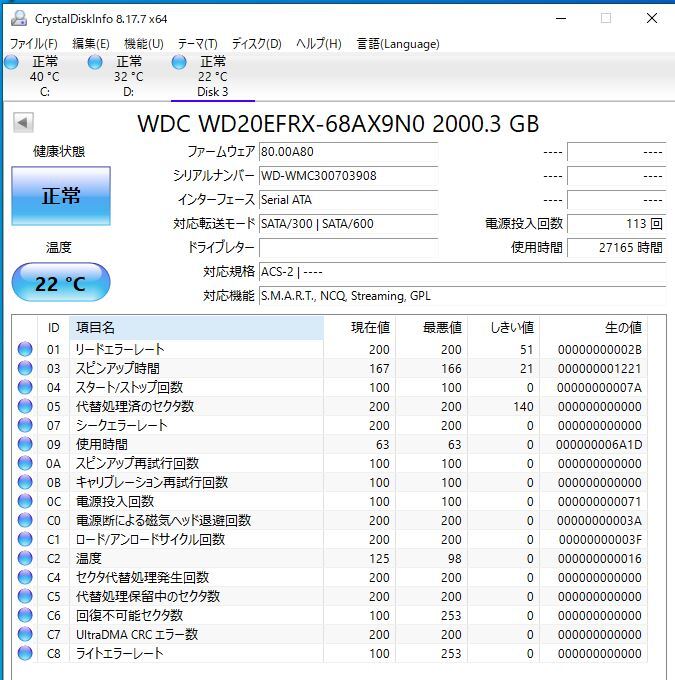Click the serial number field WD-WMC300703908
The width and height of the screenshot is (675, 680).
point(348,176)
